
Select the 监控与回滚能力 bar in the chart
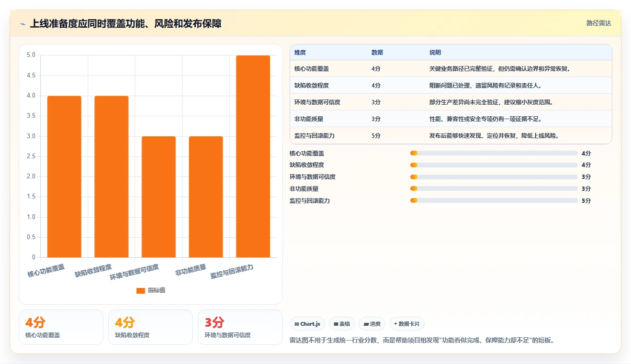[253, 156]
